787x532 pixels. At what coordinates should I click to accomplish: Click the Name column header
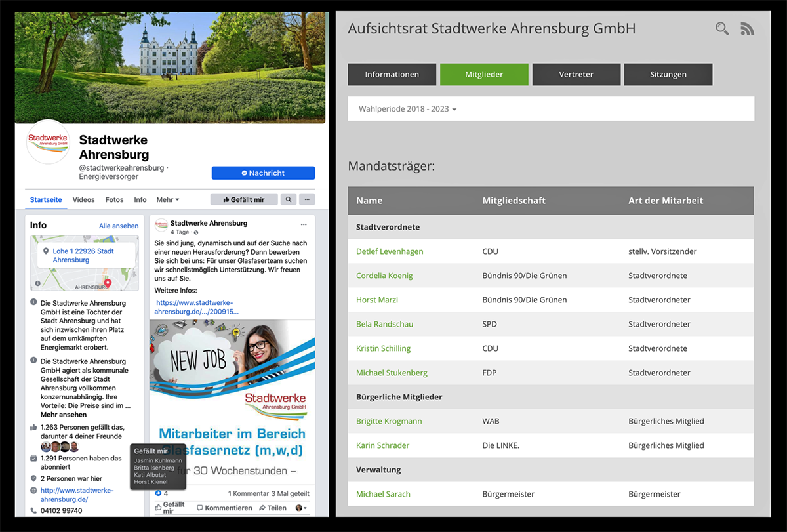click(x=369, y=201)
